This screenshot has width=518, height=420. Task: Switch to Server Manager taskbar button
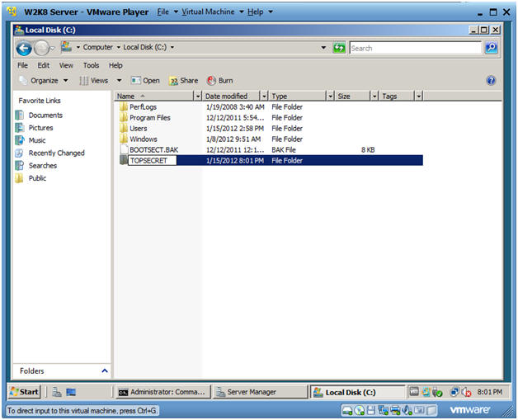260,392
